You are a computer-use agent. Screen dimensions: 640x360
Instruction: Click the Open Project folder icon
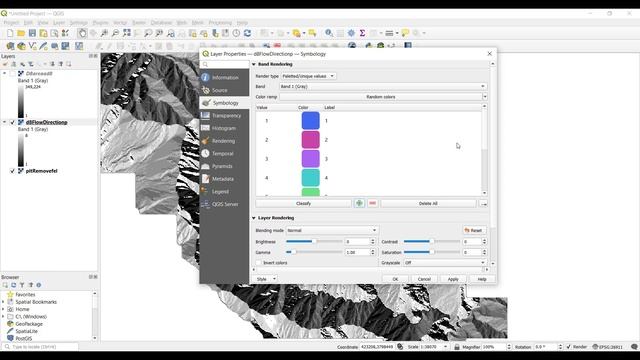[21, 33]
